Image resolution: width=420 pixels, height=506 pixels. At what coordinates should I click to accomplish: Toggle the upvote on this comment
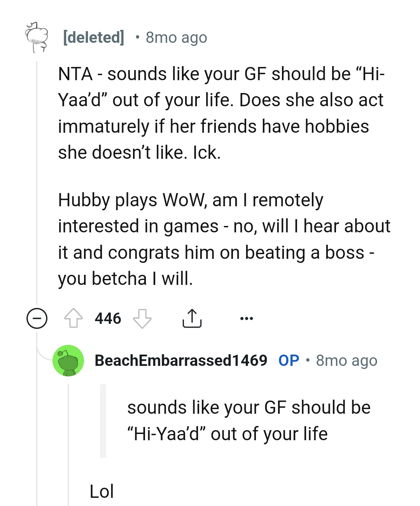74,318
